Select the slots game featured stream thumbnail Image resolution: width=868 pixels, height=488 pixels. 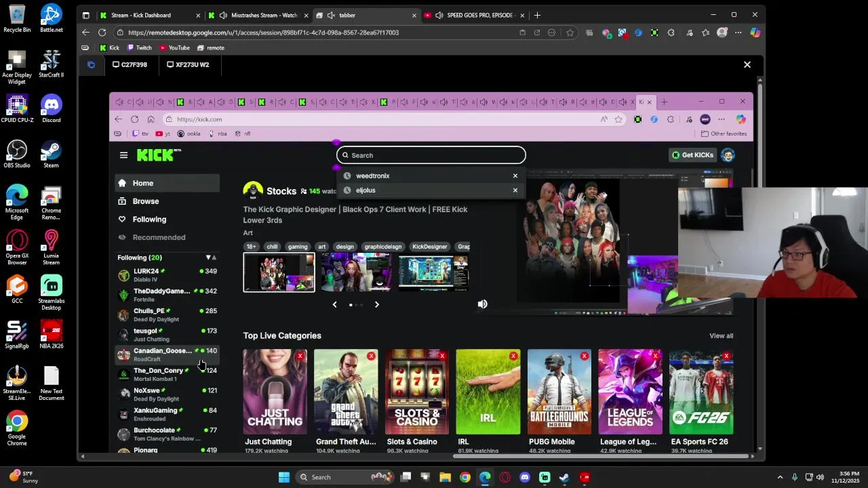coord(433,272)
